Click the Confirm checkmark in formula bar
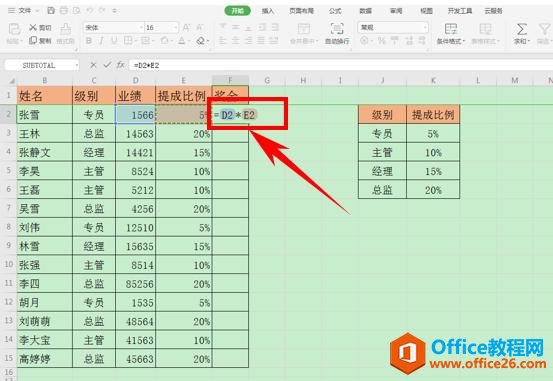553x381 pixels. 107,65
